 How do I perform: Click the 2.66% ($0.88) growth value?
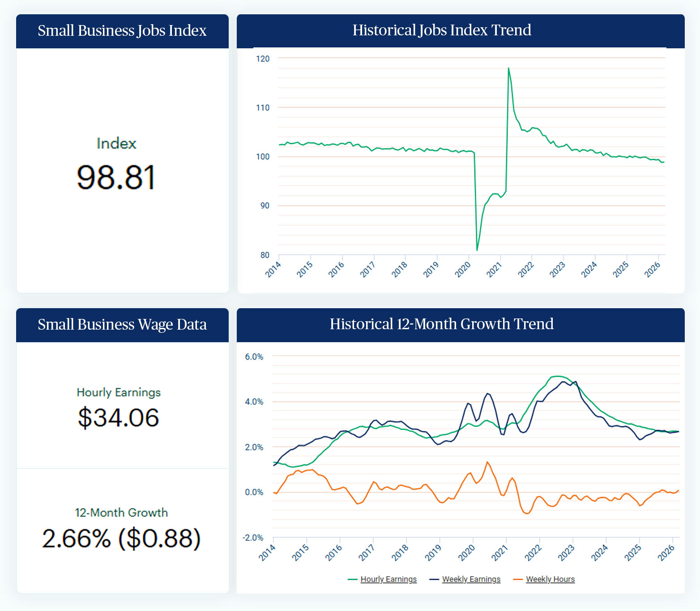121,539
